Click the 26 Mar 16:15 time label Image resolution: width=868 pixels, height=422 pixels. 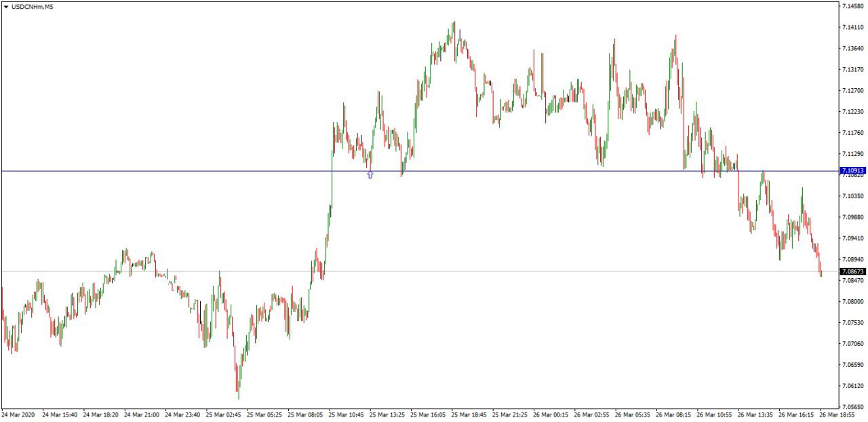click(x=796, y=415)
